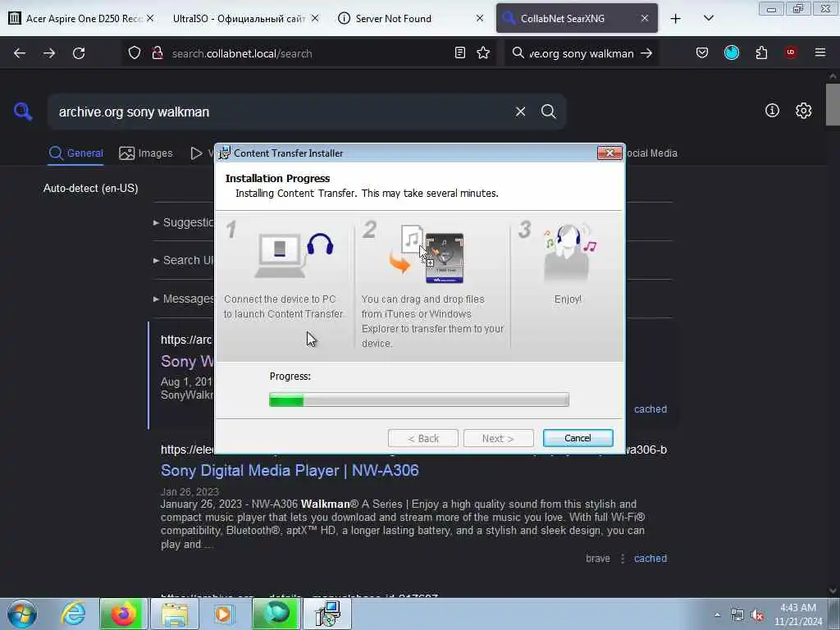Toggle reader view icon in address bar

[459, 53]
